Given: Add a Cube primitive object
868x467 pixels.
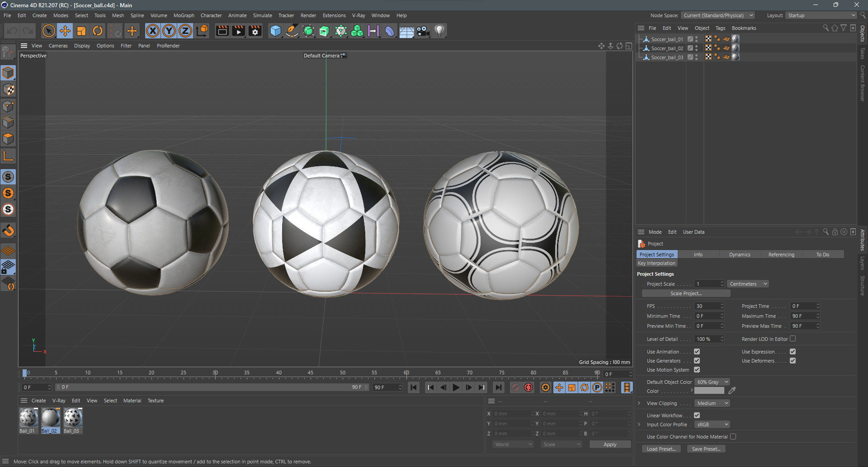Looking at the screenshot, I should tap(275, 31).
